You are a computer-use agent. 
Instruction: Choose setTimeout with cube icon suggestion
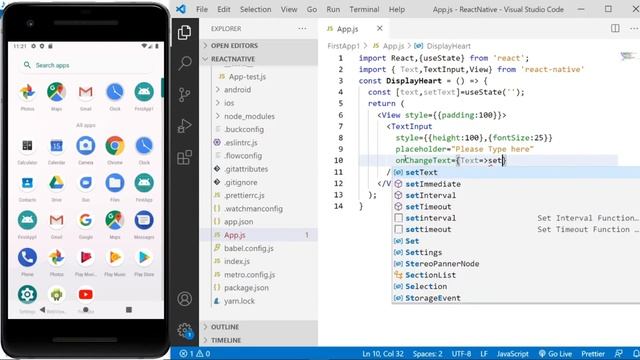pos(516,207)
